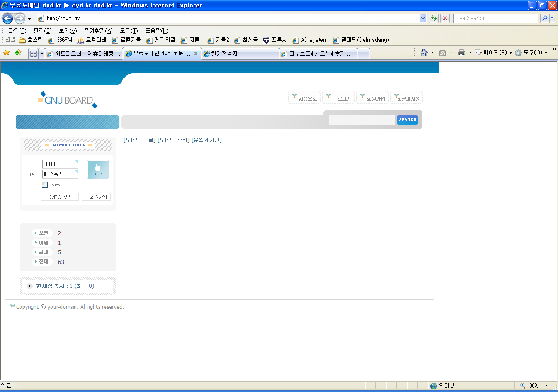Open the 386FM favorite link

(x=60, y=40)
